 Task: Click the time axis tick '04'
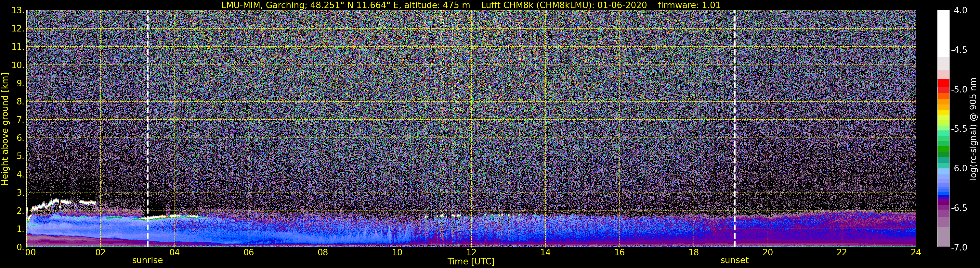174,253
